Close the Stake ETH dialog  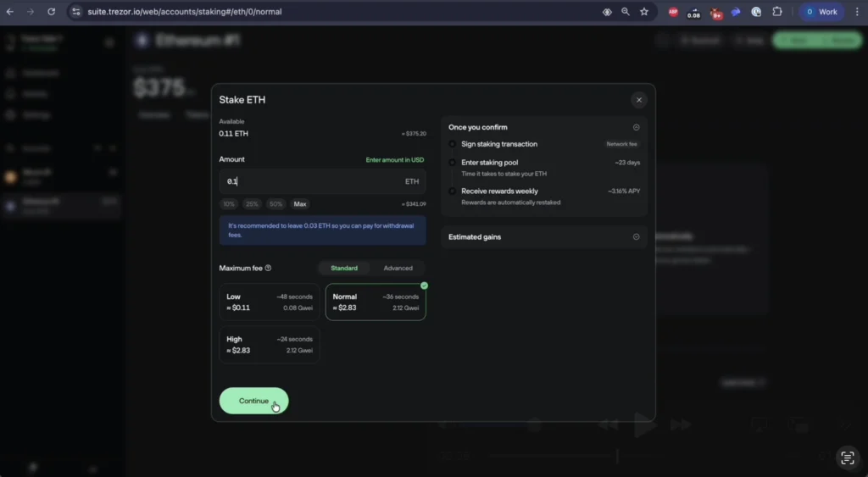638,100
